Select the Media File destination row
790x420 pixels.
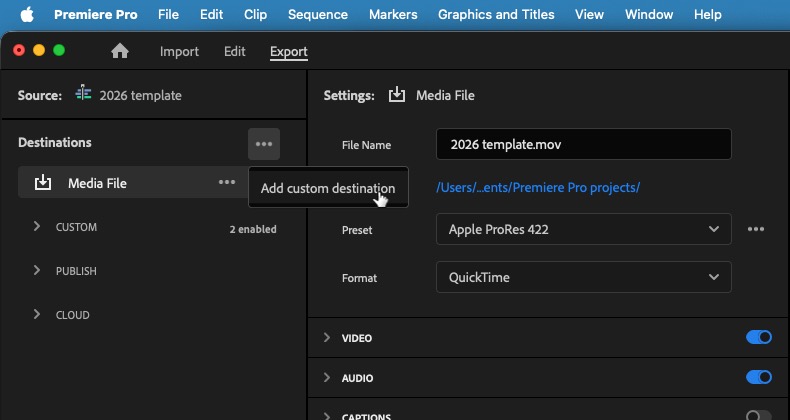(x=133, y=182)
